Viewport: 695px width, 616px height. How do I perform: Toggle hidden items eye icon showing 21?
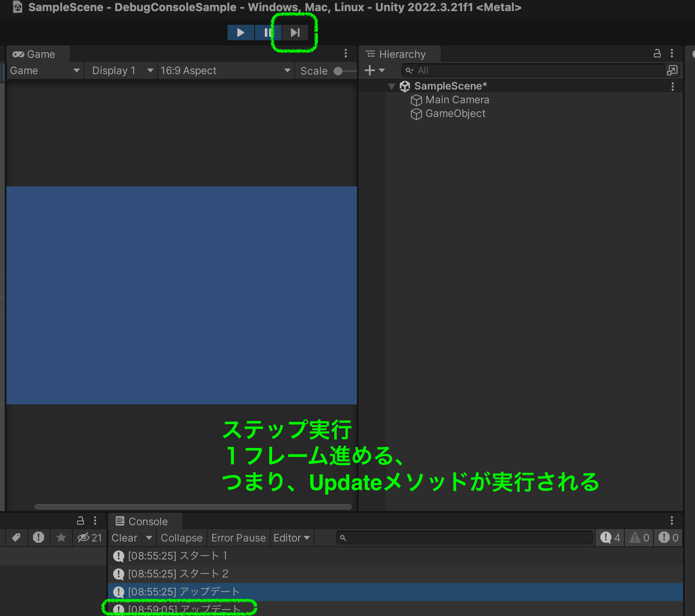[x=89, y=537]
